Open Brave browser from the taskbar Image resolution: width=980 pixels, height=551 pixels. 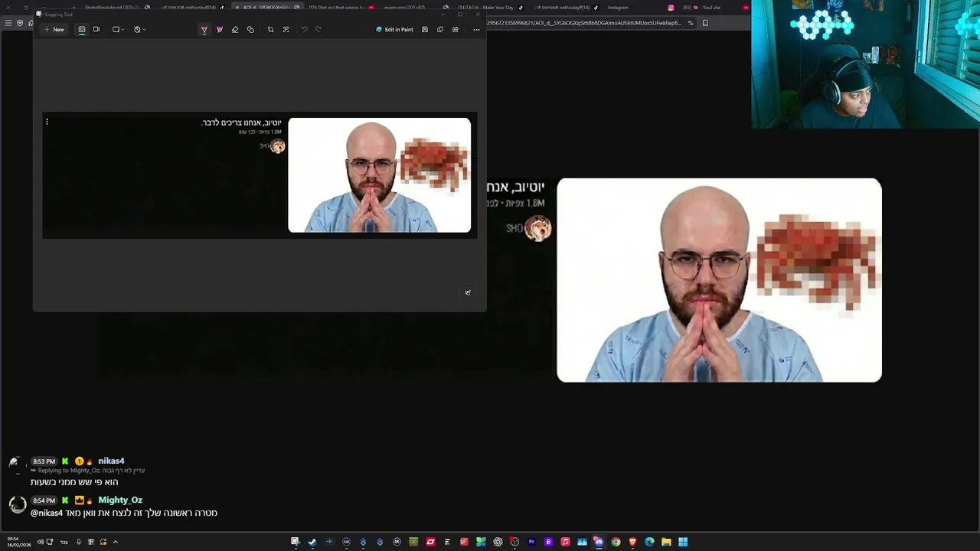632,542
